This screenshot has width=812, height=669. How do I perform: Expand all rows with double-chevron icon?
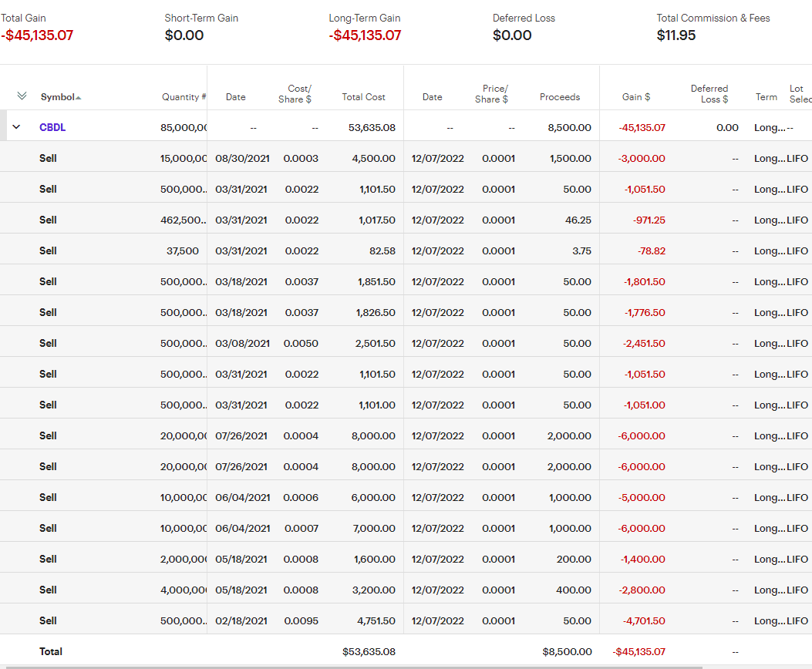click(22, 96)
